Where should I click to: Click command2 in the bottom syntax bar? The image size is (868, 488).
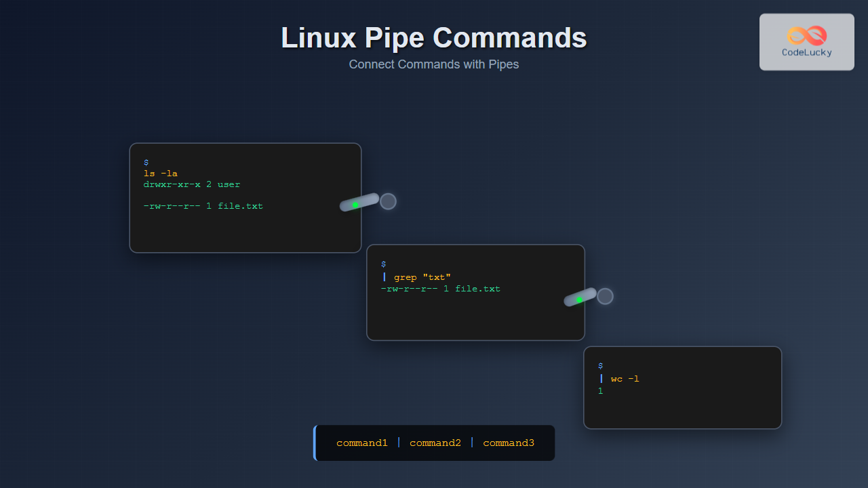pyautogui.click(x=435, y=443)
